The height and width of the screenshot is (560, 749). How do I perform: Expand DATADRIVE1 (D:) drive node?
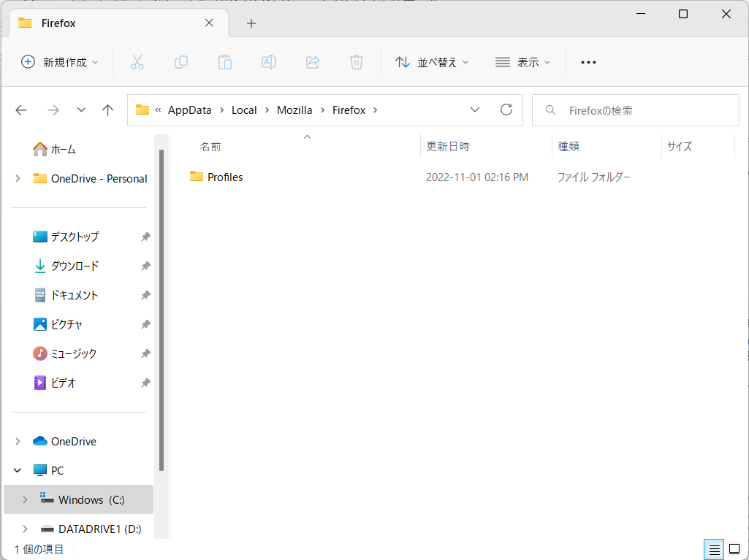[25, 529]
